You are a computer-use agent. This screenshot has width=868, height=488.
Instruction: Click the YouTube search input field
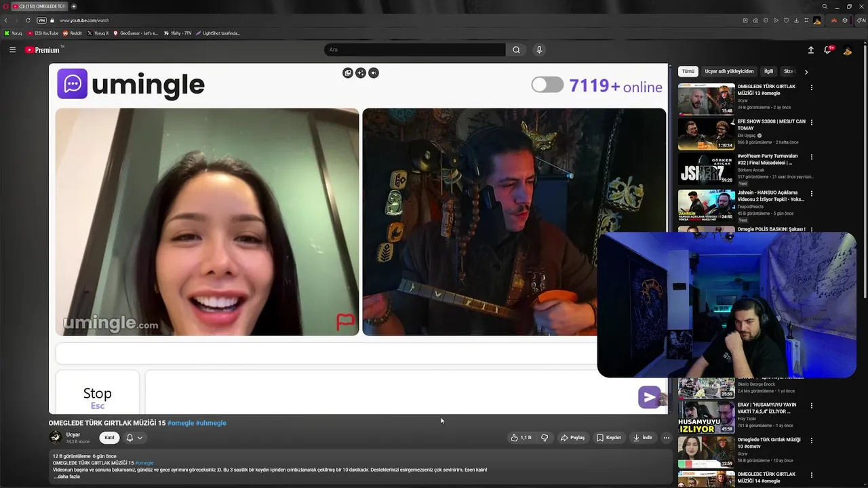tap(415, 49)
